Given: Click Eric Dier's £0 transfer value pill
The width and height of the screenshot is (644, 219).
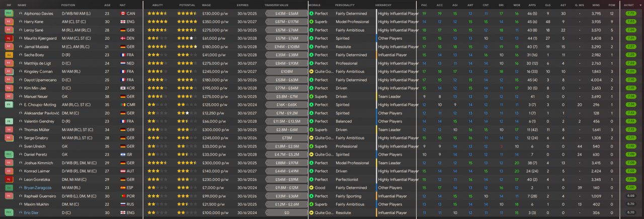Looking at the screenshot, I should pyautogui.click(x=287, y=212).
